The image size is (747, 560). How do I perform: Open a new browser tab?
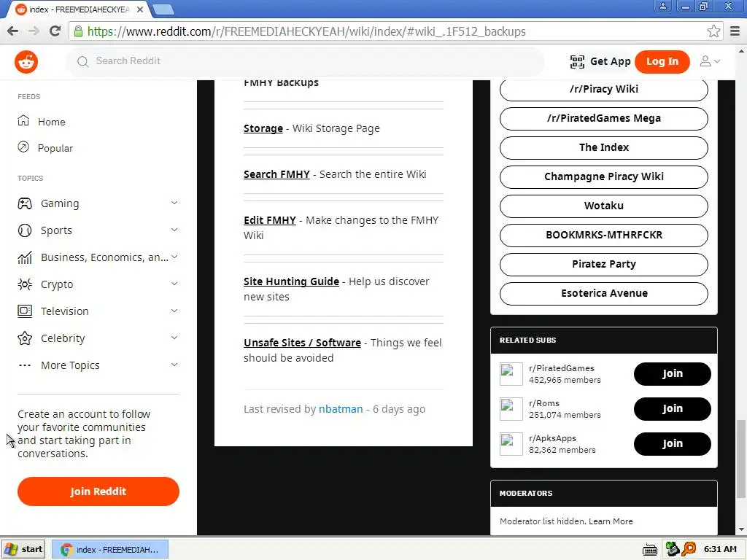coord(163,9)
